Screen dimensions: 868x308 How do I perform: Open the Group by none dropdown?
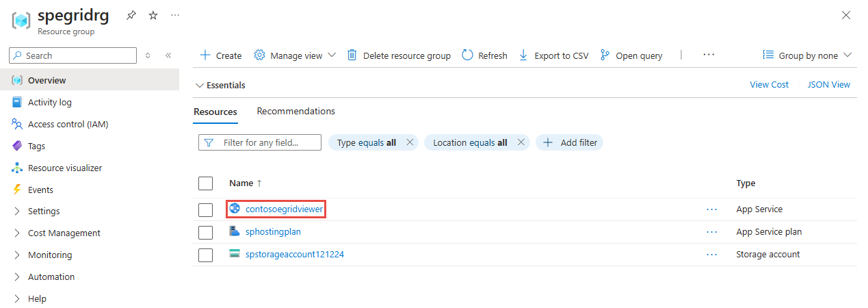coord(807,55)
